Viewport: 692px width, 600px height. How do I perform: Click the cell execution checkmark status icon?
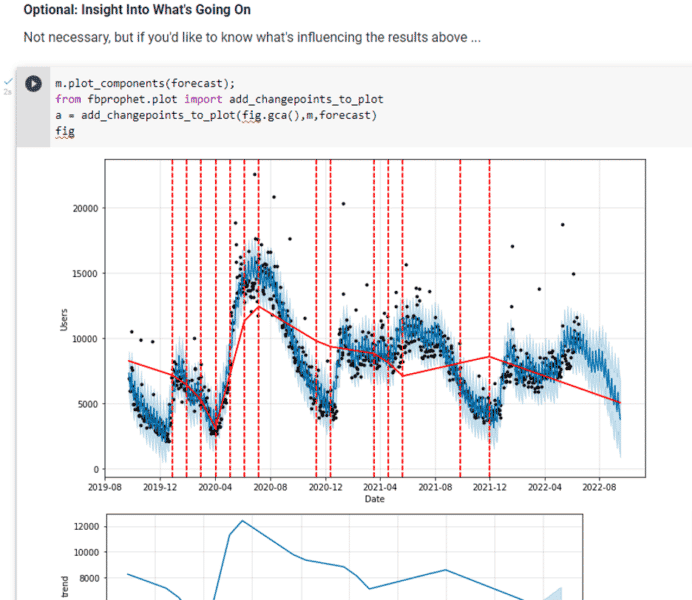point(8,81)
